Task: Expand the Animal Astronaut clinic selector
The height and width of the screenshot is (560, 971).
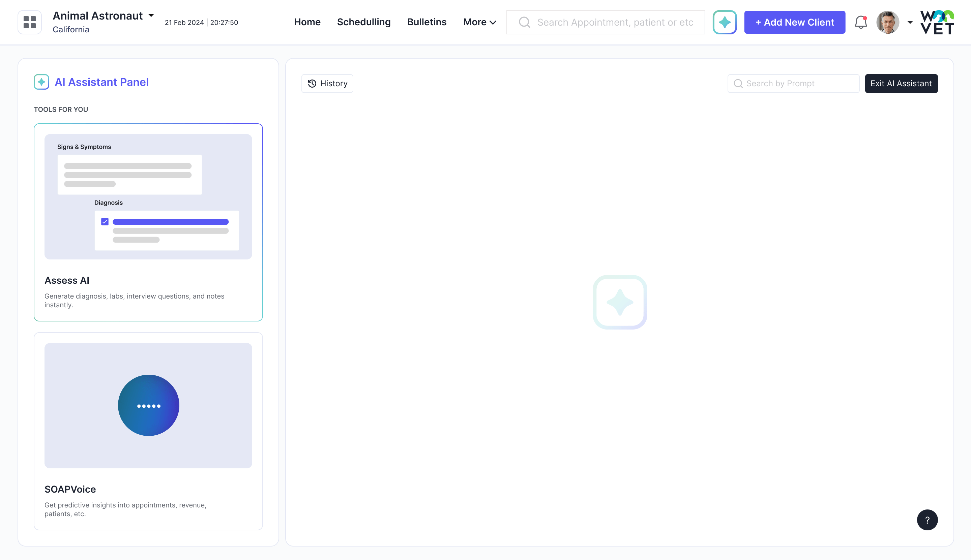Action: pos(151,15)
